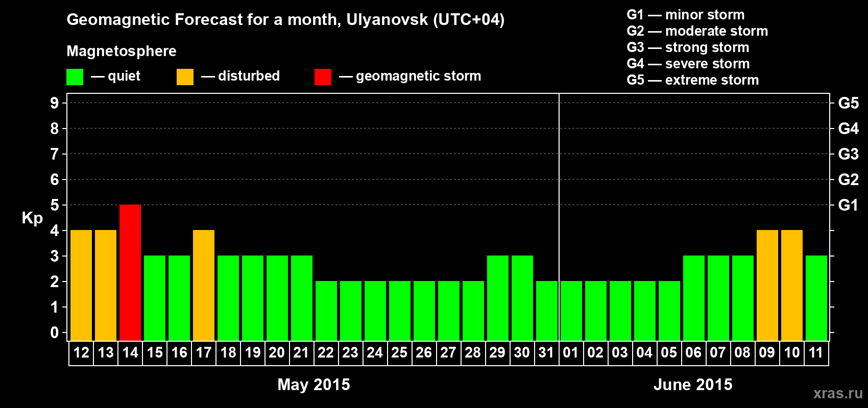This screenshot has height=408, width=868.
Task: Click the 'G2 — moderate storm' legend line
Action: coord(697,31)
